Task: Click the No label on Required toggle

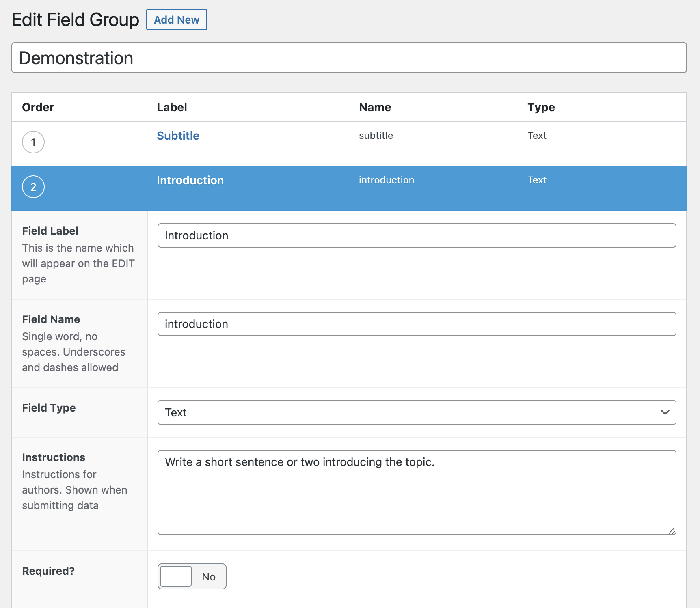Action: click(208, 576)
